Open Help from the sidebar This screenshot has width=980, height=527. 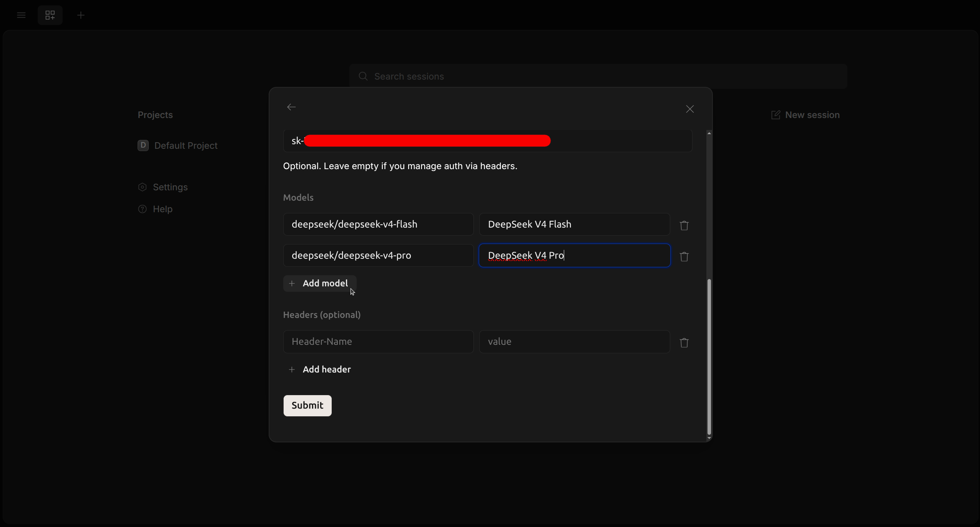point(155,209)
